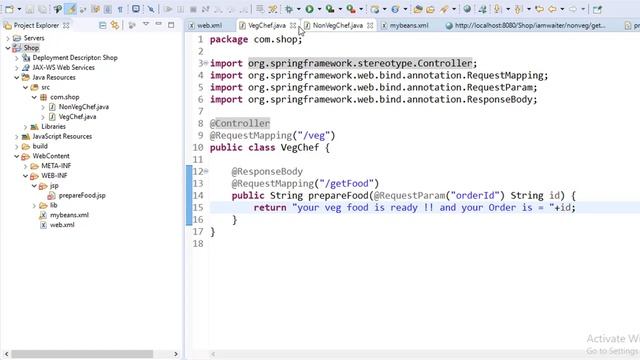Toggle the highlighted Mark Occurrences toolbar button
This screenshot has width=640, height=360.
point(71,9)
